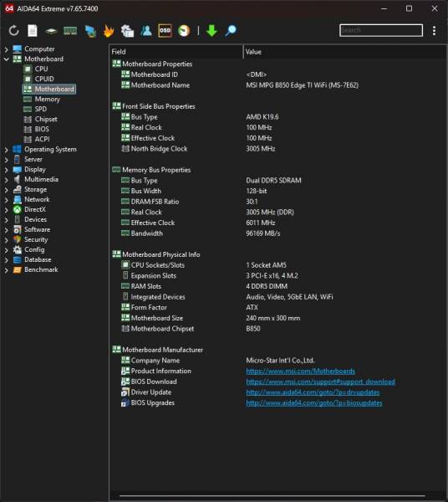Open the MSI Motherboards product link
448x502 pixels.
[300, 371]
